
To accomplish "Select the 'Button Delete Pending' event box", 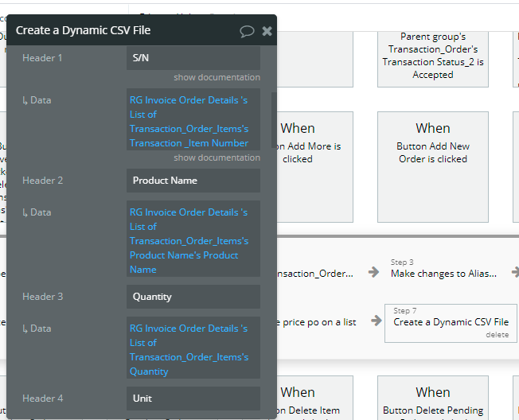I will tap(433, 398).
